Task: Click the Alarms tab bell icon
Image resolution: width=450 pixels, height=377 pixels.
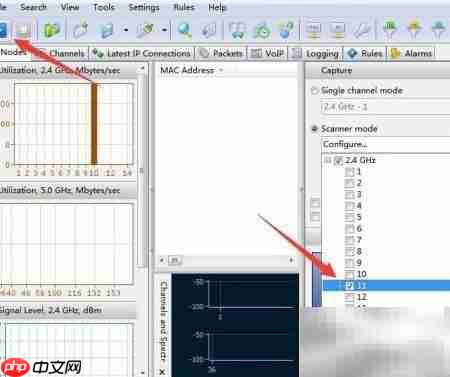Action: point(395,53)
